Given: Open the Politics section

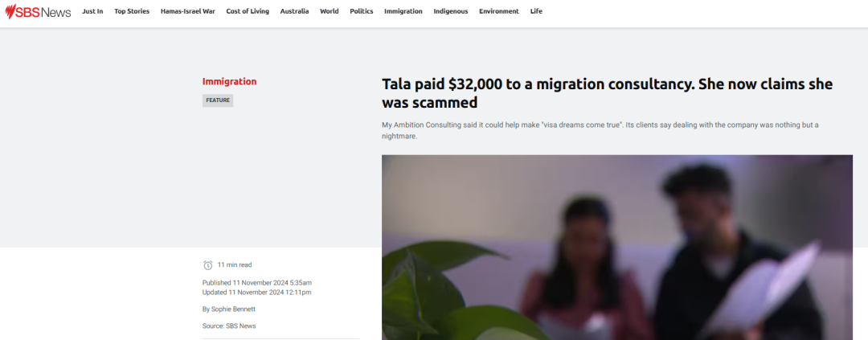Looking at the screenshot, I should click(x=362, y=11).
